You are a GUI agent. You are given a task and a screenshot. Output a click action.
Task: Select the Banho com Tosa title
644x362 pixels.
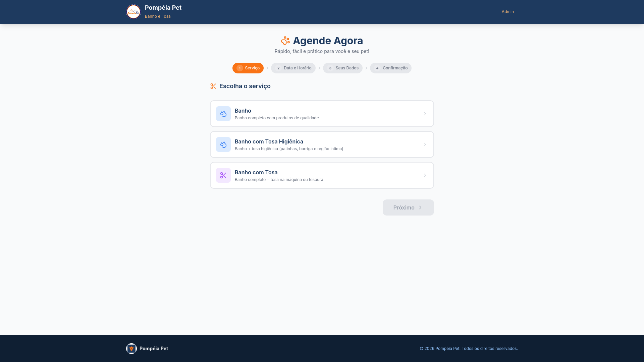[x=256, y=172]
